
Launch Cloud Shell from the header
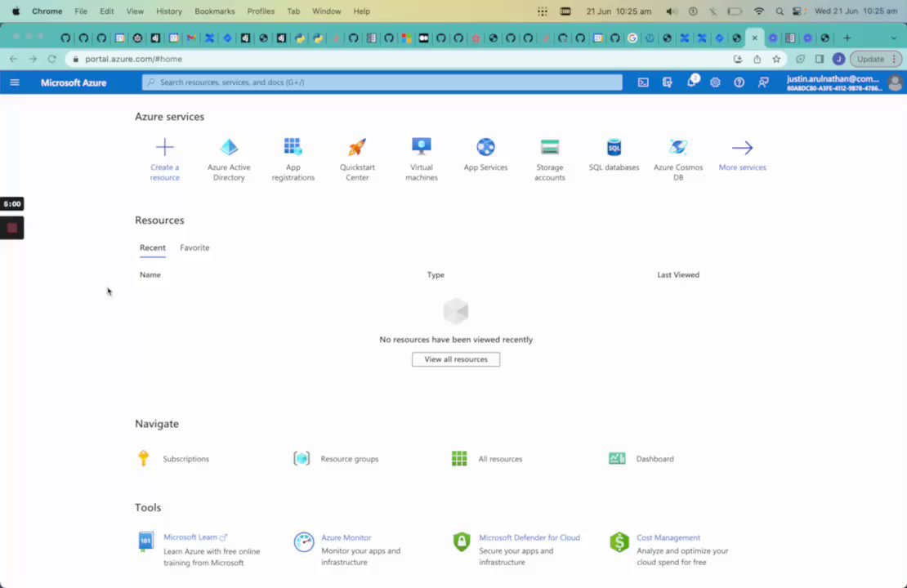click(643, 82)
